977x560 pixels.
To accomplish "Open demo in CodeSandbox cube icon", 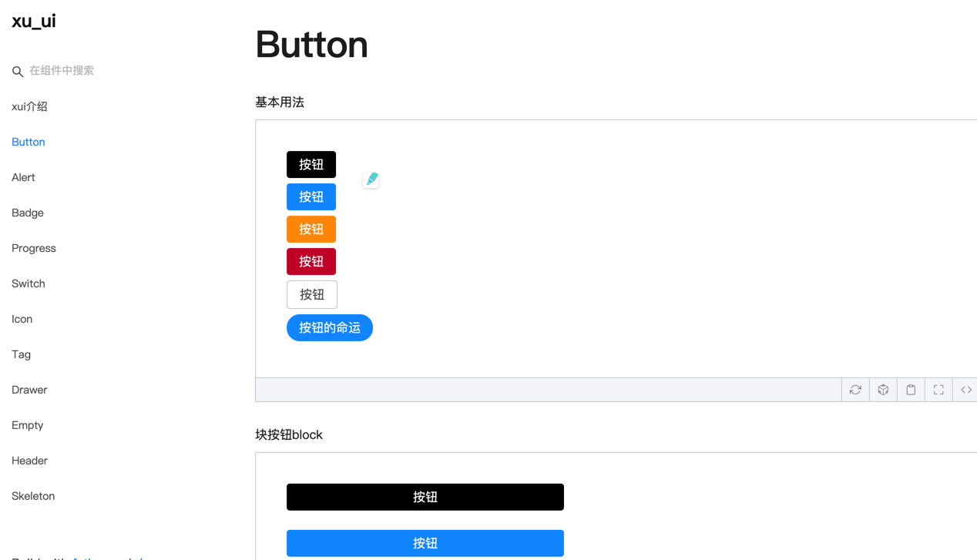I will 883,390.
